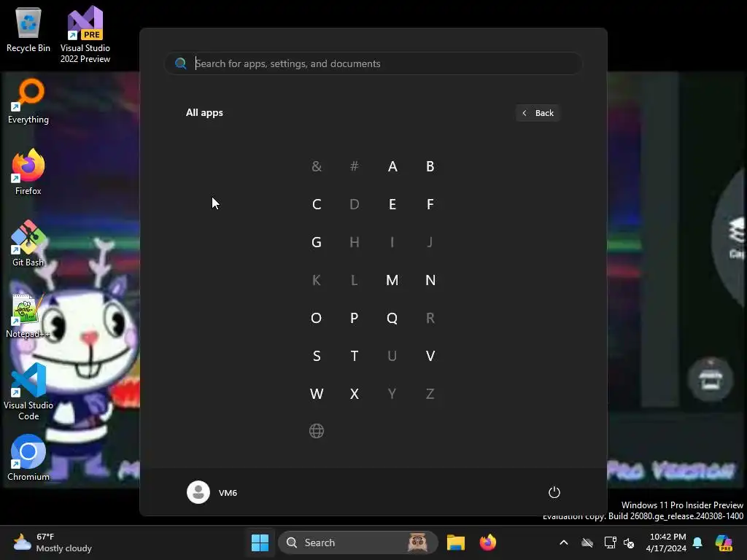Viewport: 747px width, 560px height.
Task: Open File Explorer from the taskbar
Action: 455,542
